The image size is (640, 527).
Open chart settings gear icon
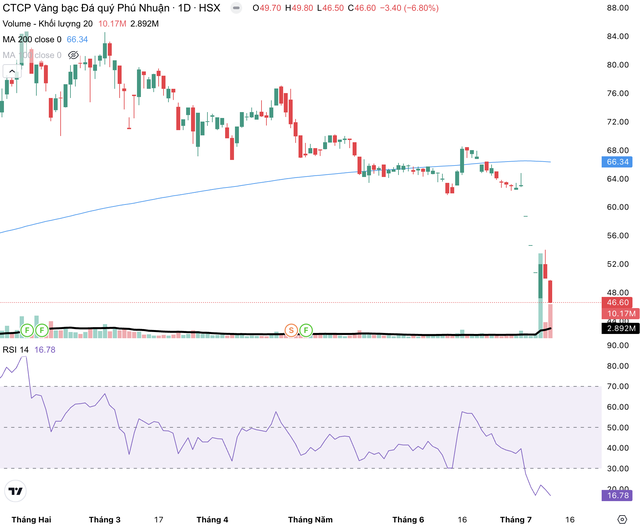(622, 519)
